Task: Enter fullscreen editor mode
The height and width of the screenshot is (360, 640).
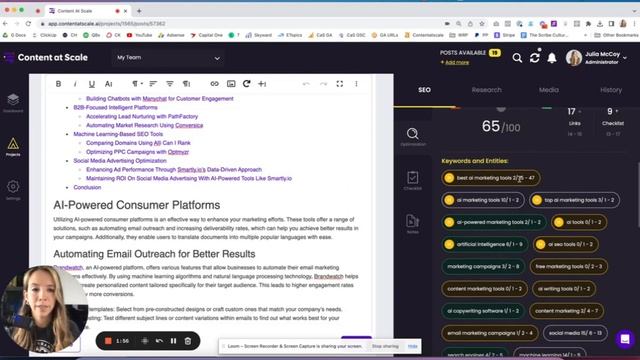Action: pyautogui.click(x=340, y=84)
